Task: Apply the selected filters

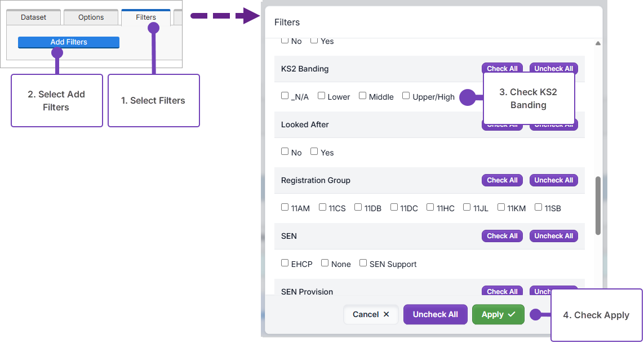Action: click(x=498, y=314)
